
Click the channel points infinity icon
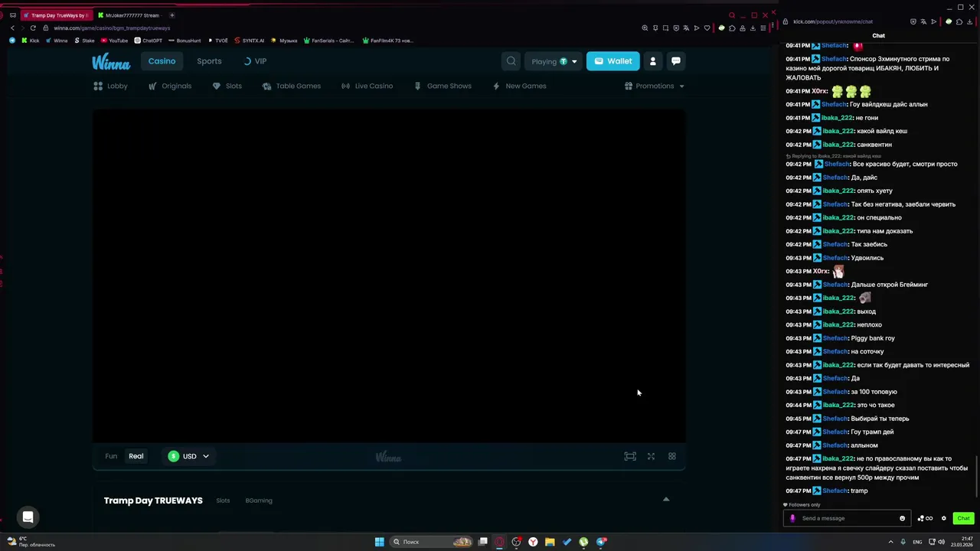click(925, 518)
